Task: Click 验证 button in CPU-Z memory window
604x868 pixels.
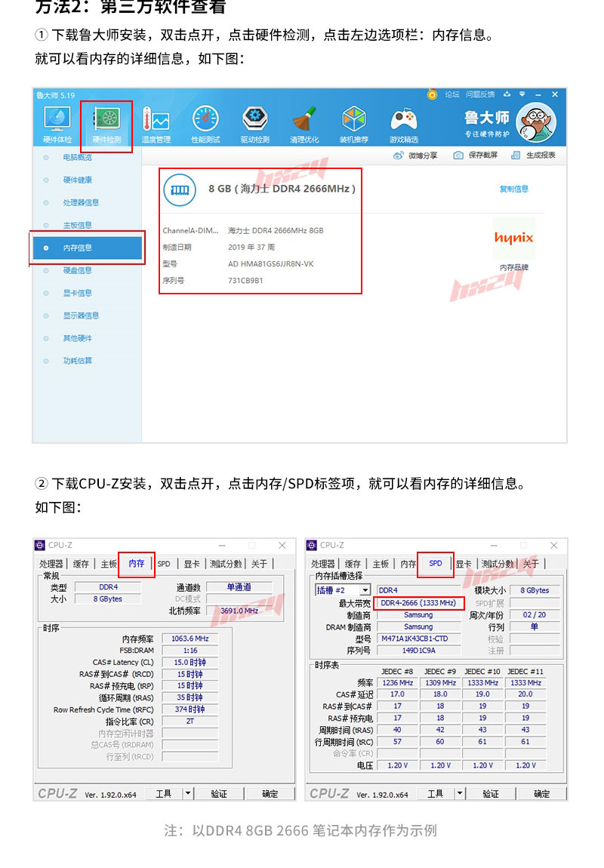Action: [x=219, y=794]
